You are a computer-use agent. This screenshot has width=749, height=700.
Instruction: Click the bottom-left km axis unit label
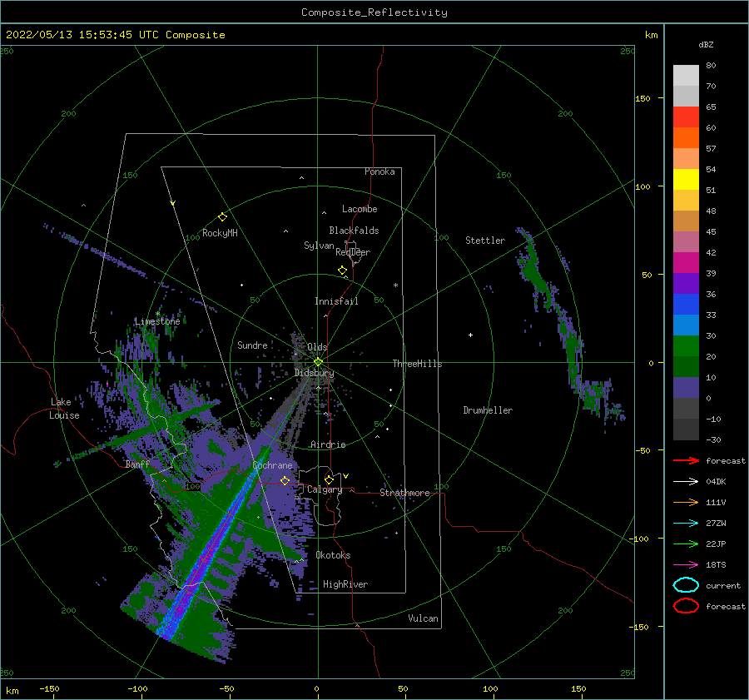pyautogui.click(x=12, y=691)
